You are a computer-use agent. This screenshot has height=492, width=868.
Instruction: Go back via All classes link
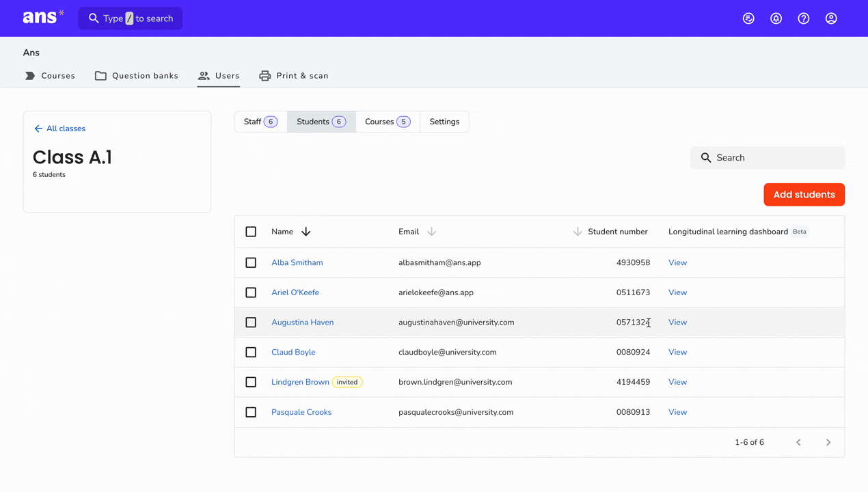pyautogui.click(x=59, y=128)
